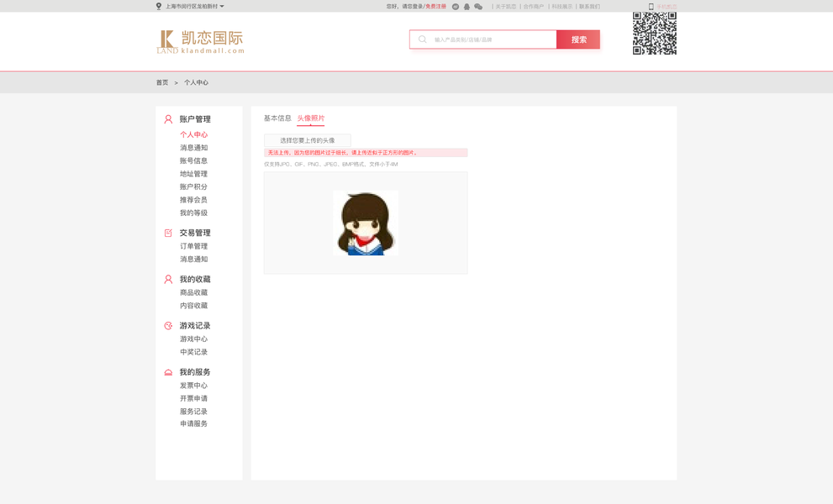The image size is (833, 504).
Task: Scan the QR code at top right
Action: 654,34
